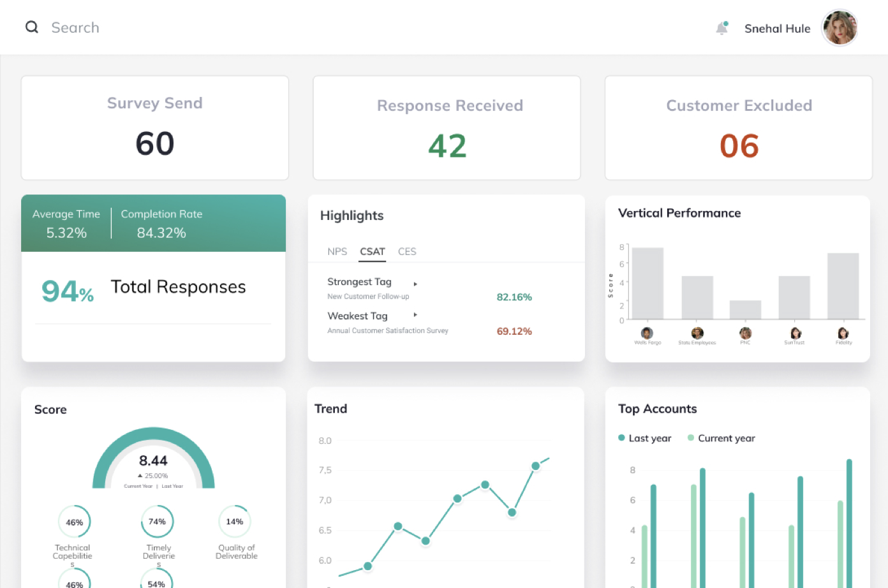Open notifications via the bell icon
The width and height of the screenshot is (888, 588).
[722, 28]
